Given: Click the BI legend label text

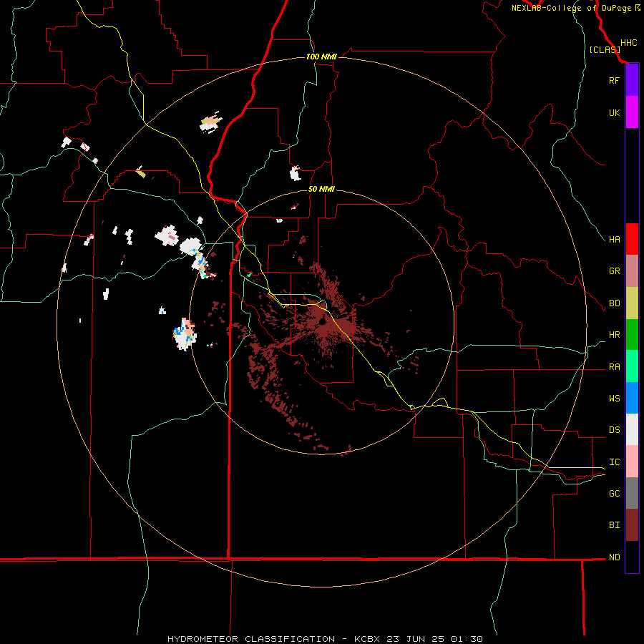Looking at the screenshot, I should (x=615, y=525).
